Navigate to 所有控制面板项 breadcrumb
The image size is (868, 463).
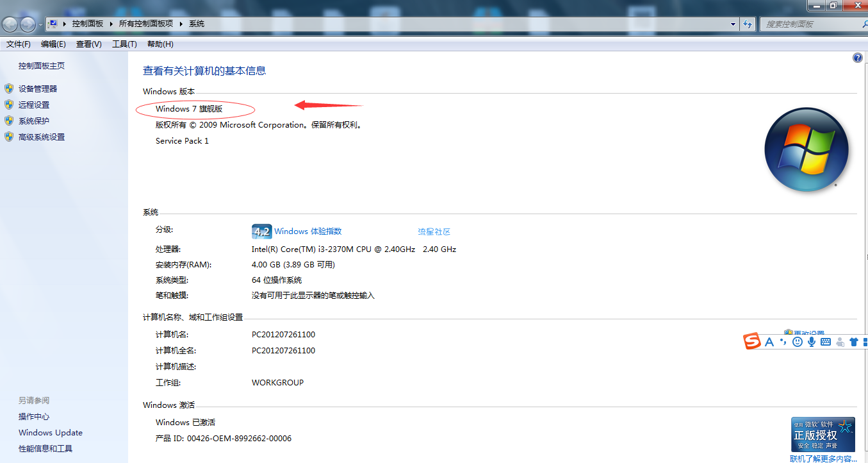146,24
